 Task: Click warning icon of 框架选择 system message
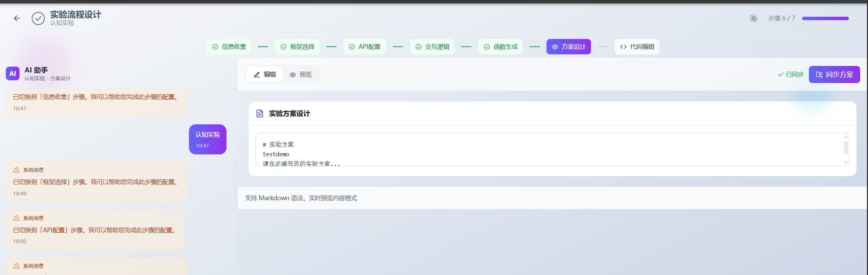click(16, 170)
